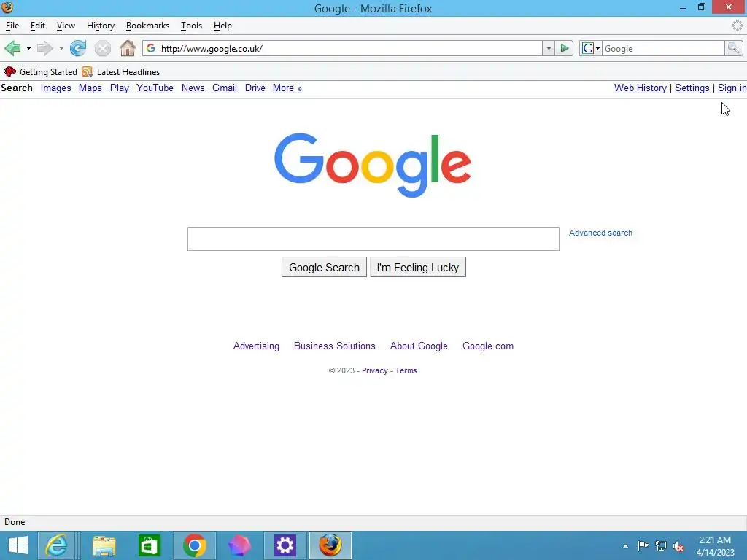747x560 pixels.
Task: Click the Sign in link
Action: (732, 88)
